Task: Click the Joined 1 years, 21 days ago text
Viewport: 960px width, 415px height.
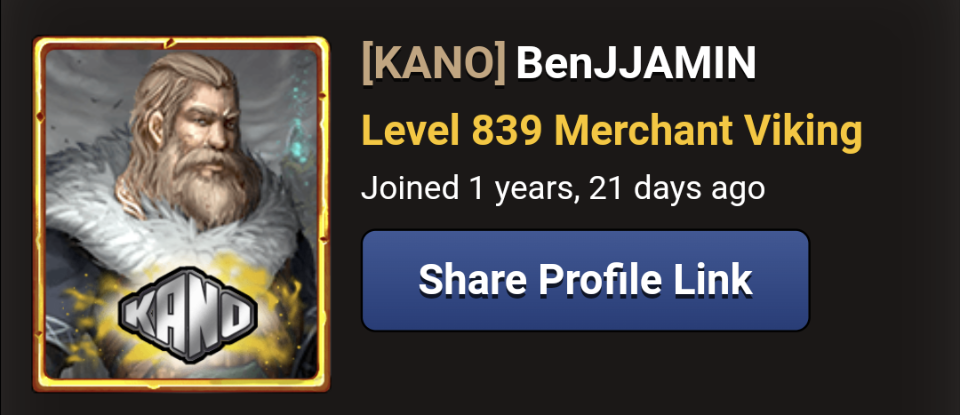Action: (x=563, y=189)
